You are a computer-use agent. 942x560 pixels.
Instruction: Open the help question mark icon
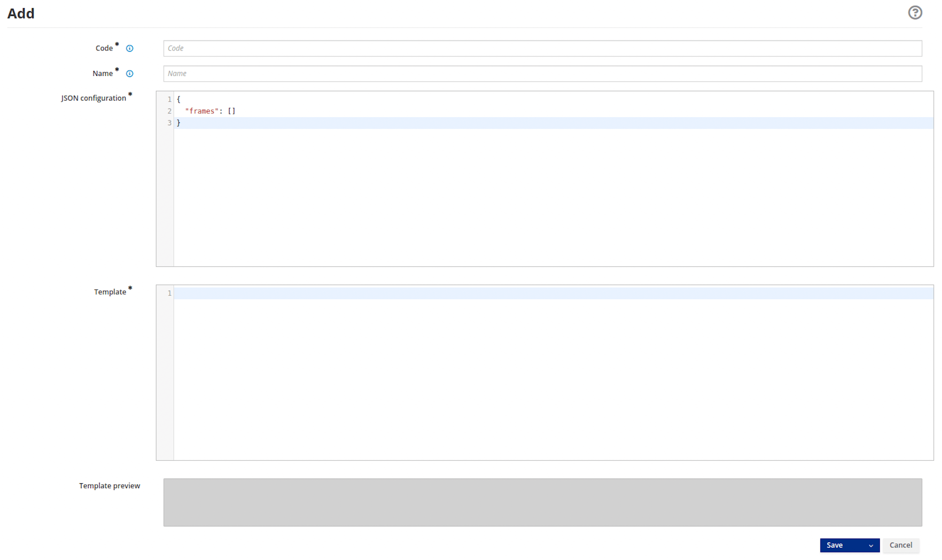click(915, 13)
